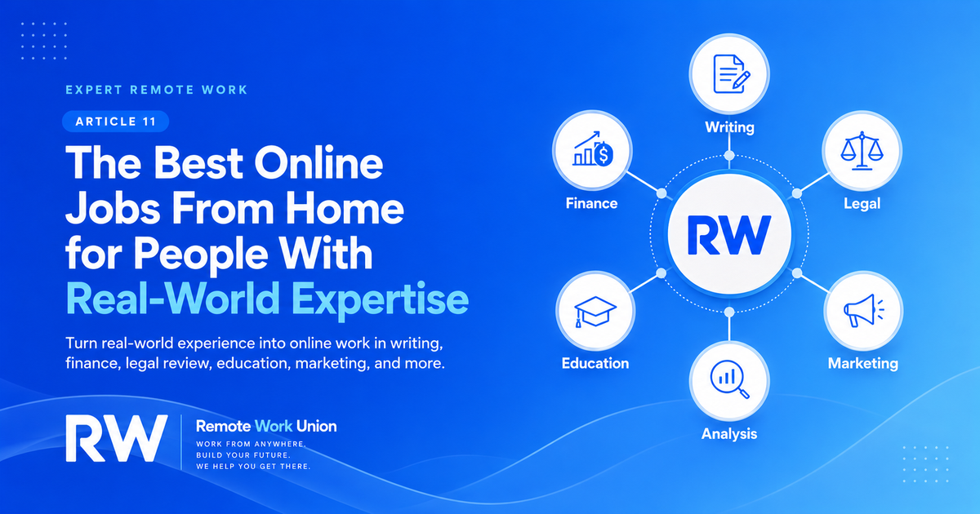The height and width of the screenshot is (514, 980).
Task: Click the 'for People With' headline line
Action: 219,254
